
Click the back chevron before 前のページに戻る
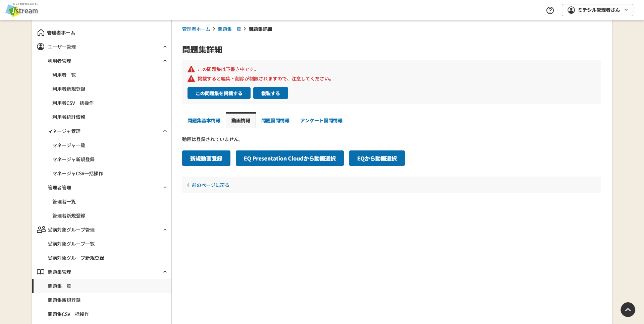(x=188, y=185)
